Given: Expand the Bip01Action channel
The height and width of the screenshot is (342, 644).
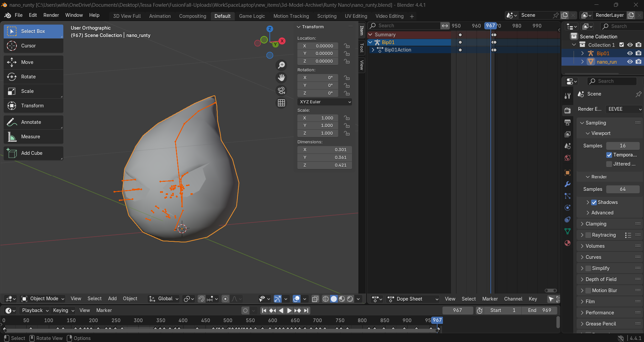Looking at the screenshot, I should point(373,50).
